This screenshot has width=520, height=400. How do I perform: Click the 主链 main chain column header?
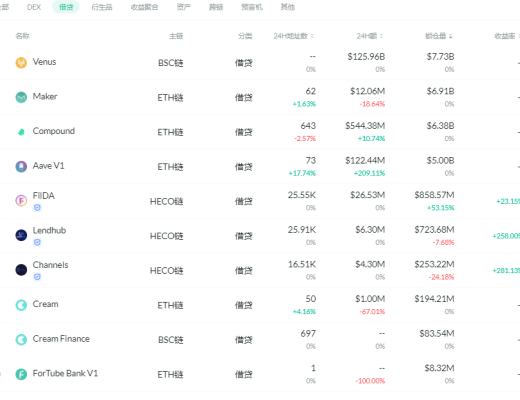[x=176, y=36]
